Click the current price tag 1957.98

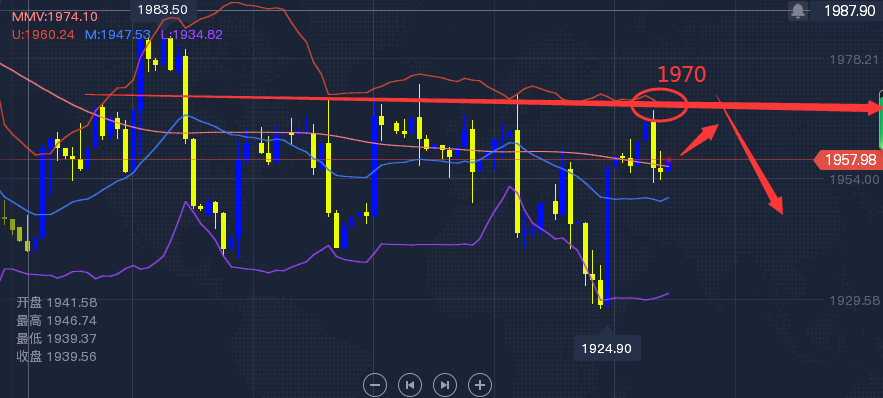pos(848,160)
